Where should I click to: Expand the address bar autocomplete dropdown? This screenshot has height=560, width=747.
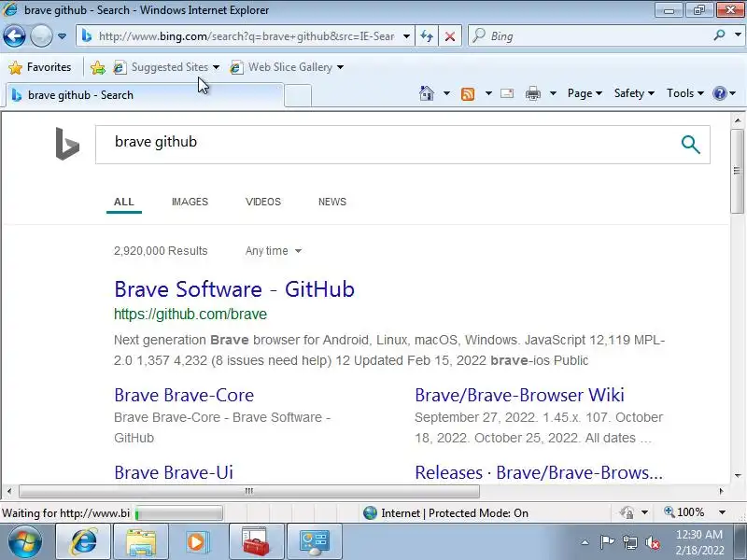[406, 36]
